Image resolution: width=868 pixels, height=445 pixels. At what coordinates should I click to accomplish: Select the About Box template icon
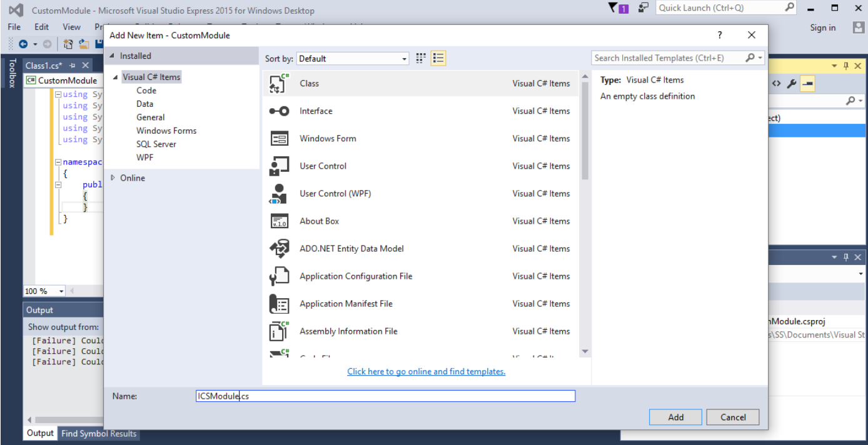[x=279, y=221]
